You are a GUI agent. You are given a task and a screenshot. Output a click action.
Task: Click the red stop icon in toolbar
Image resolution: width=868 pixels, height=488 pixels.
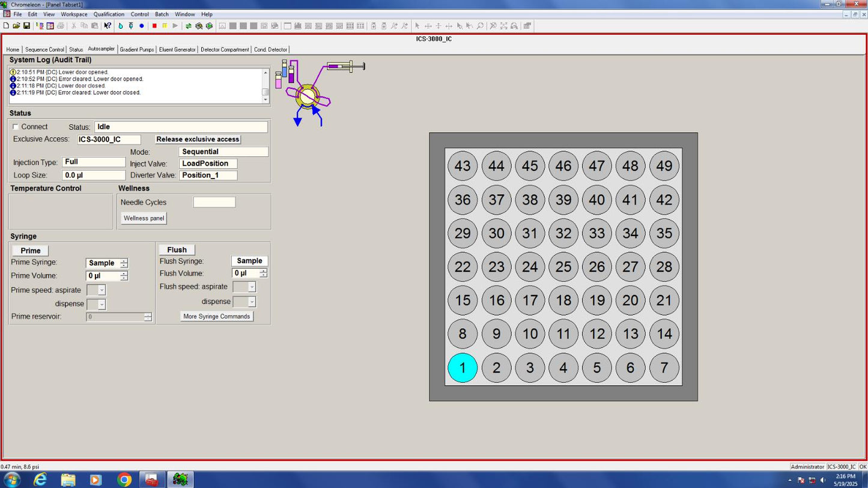154,26
